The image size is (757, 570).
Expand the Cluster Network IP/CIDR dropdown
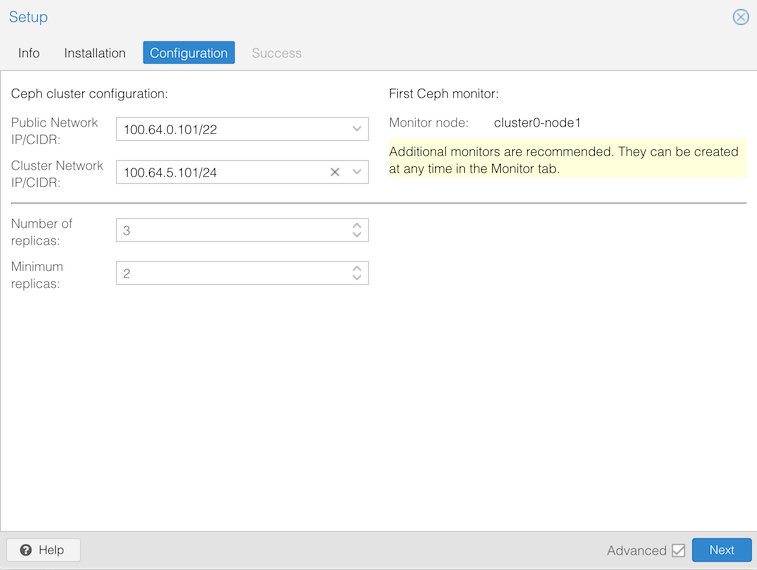pos(357,172)
